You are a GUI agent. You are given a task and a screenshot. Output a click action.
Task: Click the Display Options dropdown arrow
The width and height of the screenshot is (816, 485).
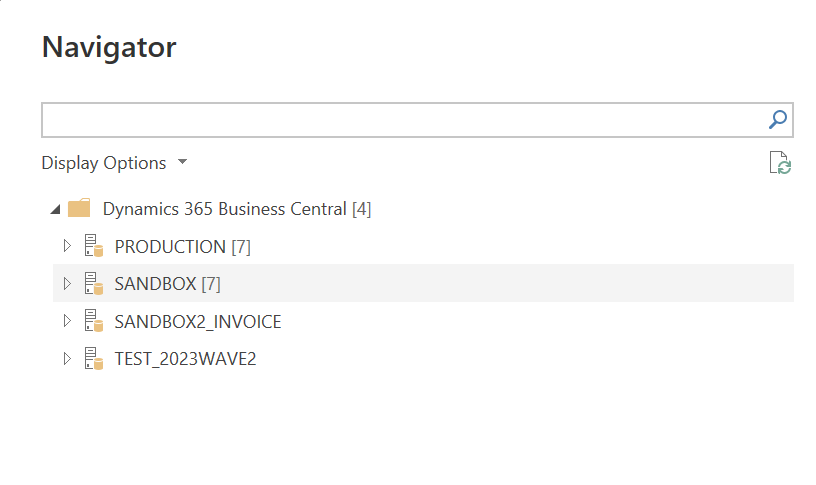click(182, 162)
